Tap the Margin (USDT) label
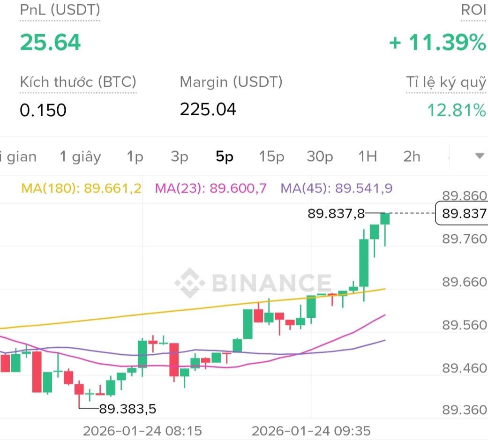Screen dimensions: 488x448 [231, 82]
